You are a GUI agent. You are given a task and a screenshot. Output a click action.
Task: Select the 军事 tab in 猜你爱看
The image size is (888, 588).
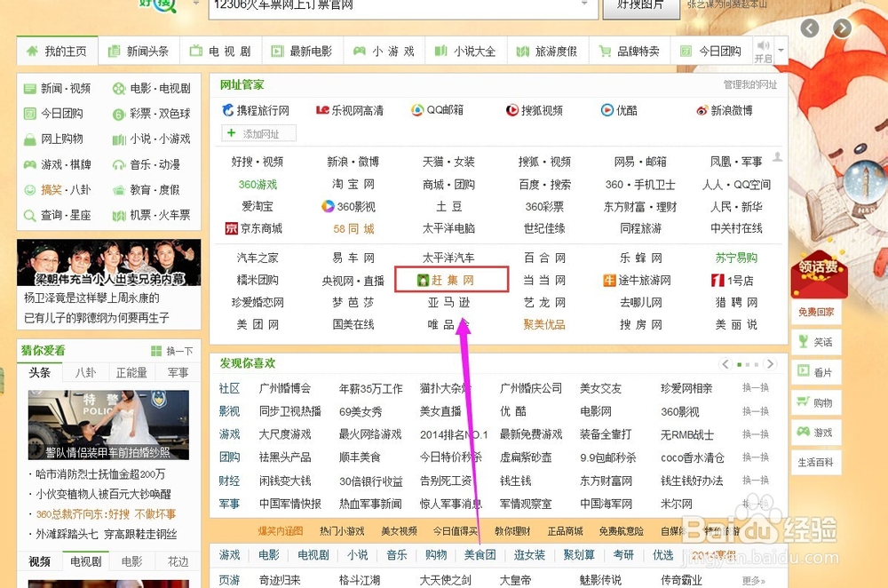pyautogui.click(x=178, y=372)
